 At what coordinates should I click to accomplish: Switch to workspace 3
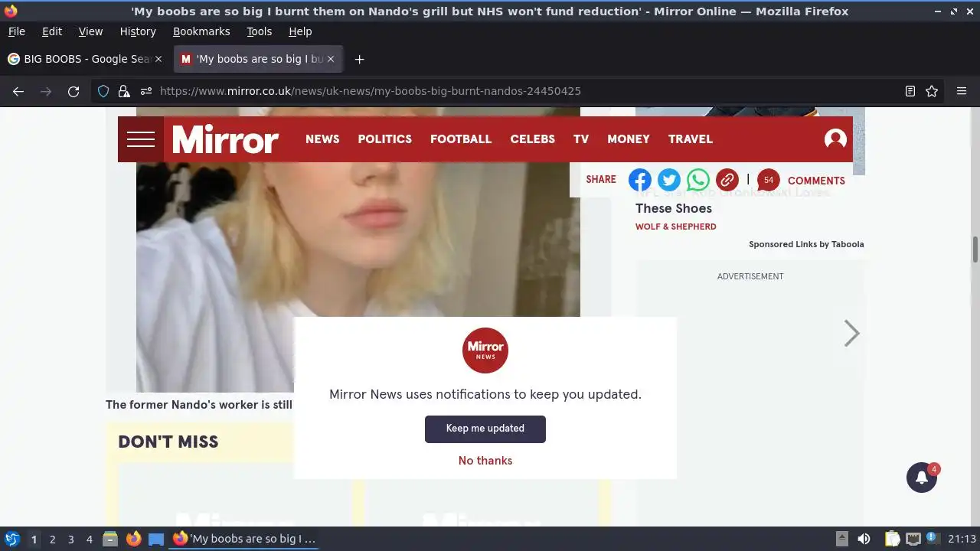[70, 539]
